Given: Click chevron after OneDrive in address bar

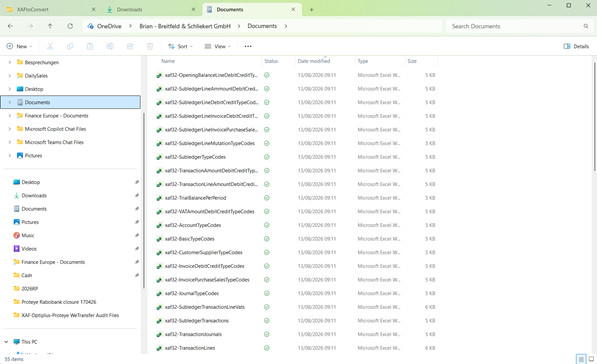Looking at the screenshot, I should click(x=130, y=26).
